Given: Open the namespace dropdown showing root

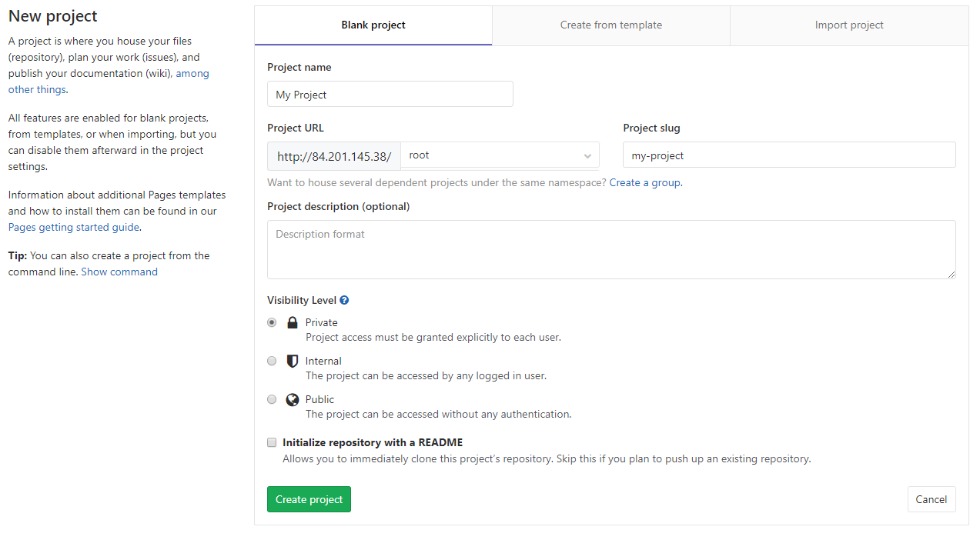Looking at the screenshot, I should (500, 155).
